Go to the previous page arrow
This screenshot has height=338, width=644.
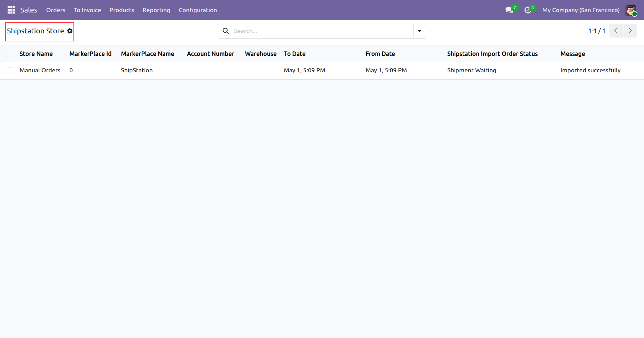coord(616,31)
